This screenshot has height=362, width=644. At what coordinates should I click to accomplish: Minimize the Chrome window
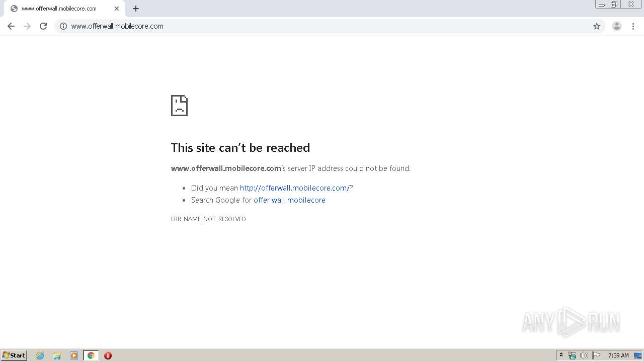(x=602, y=5)
